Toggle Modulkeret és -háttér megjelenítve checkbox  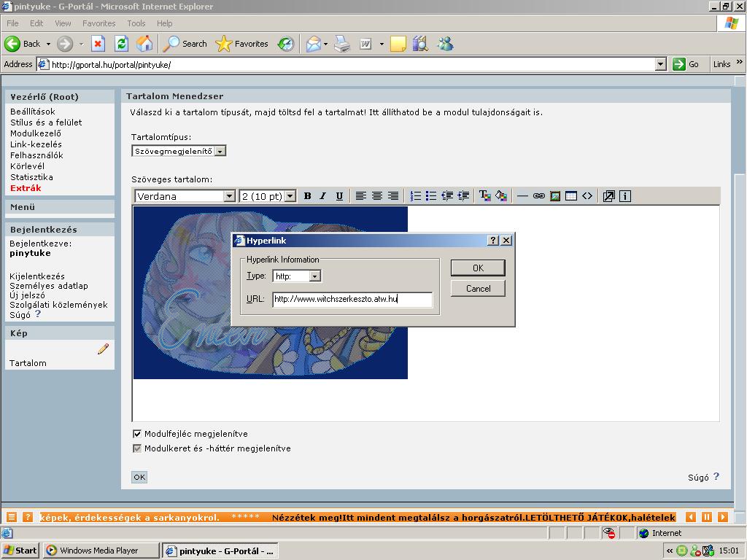click(x=137, y=448)
